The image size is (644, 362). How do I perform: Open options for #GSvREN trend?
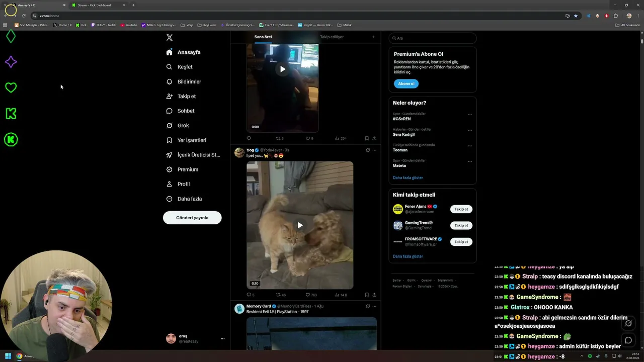pos(470,115)
